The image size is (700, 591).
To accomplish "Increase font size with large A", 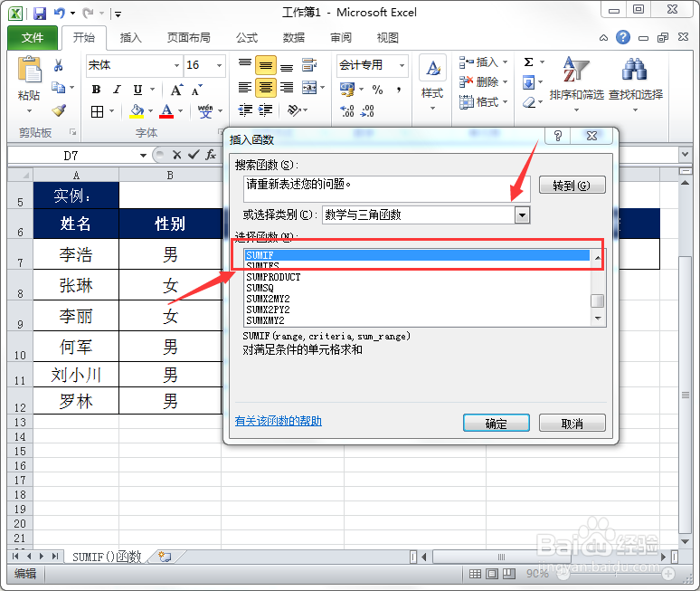I will [176, 90].
